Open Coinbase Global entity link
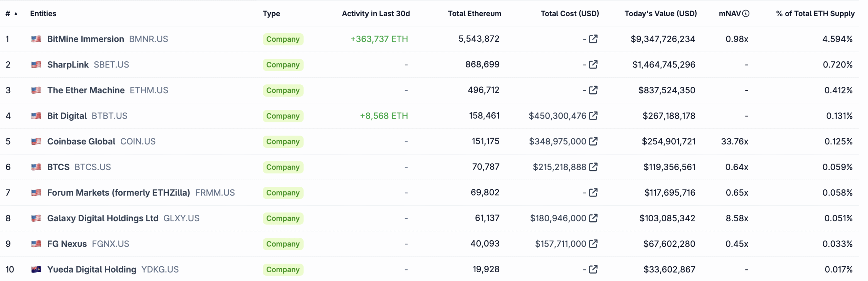 click(x=81, y=141)
